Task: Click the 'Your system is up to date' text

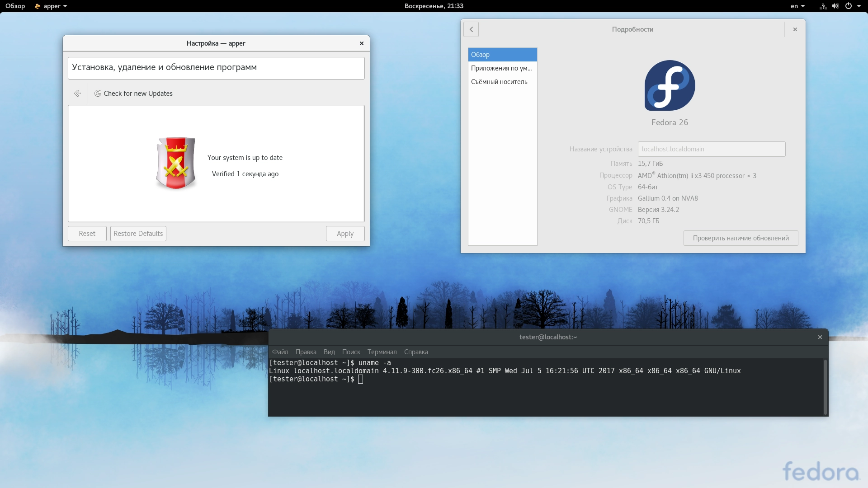Action: pos(245,158)
